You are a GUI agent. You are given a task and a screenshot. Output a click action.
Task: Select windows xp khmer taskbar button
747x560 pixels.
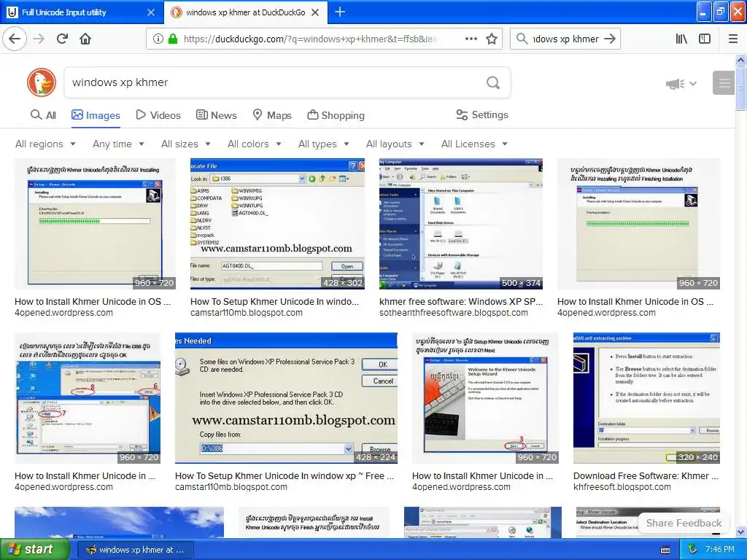[135, 550]
